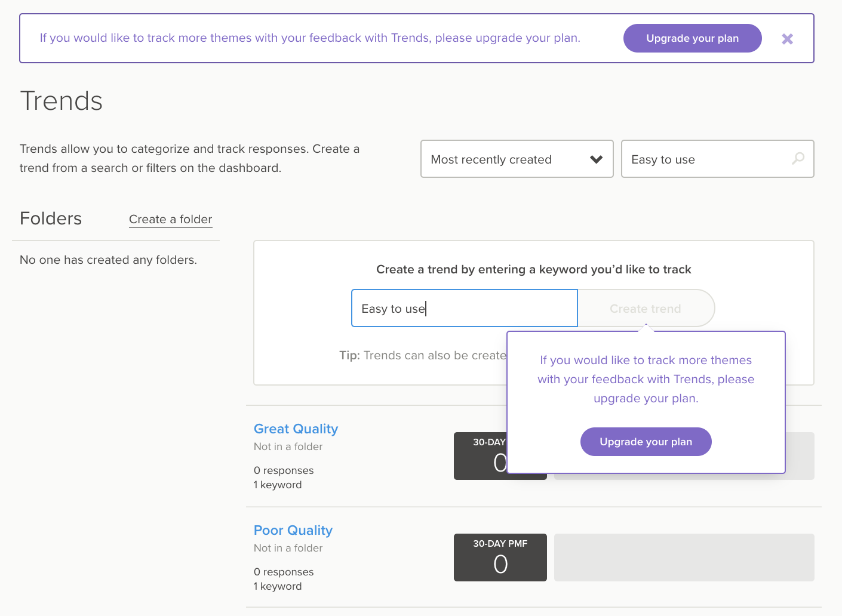Focus the trend keyword input field
Image resolution: width=842 pixels, height=616 pixels.
(464, 309)
